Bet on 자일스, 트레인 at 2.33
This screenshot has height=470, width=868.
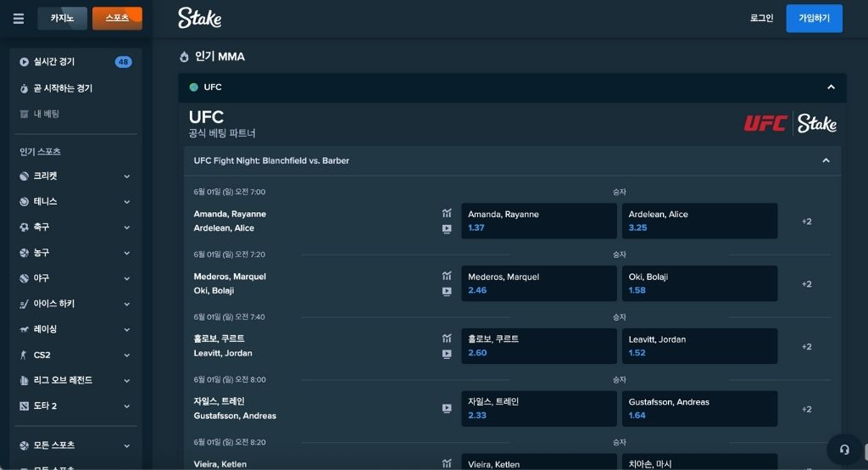click(x=538, y=408)
